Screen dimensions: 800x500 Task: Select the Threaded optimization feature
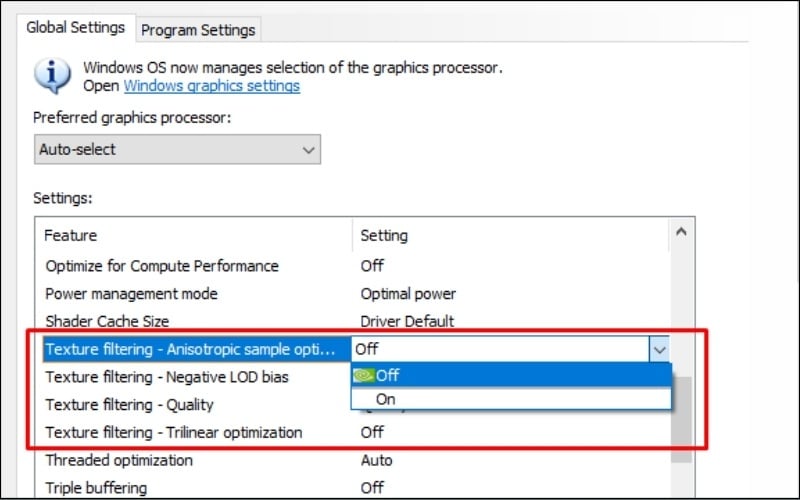(119, 460)
